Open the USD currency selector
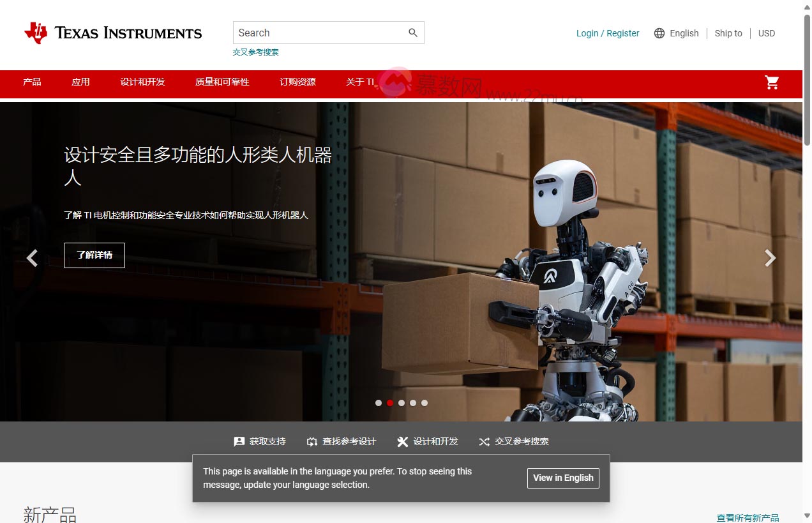This screenshot has width=812, height=523. pos(767,33)
